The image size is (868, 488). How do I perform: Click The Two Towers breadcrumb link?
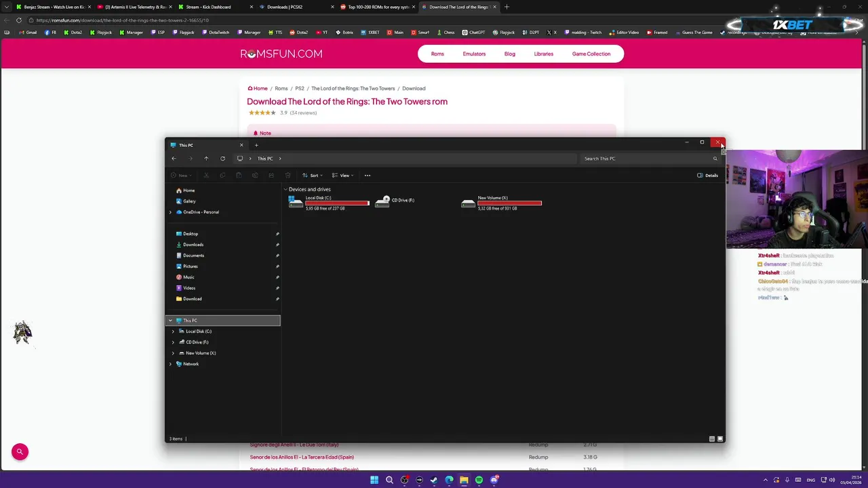pyautogui.click(x=353, y=88)
